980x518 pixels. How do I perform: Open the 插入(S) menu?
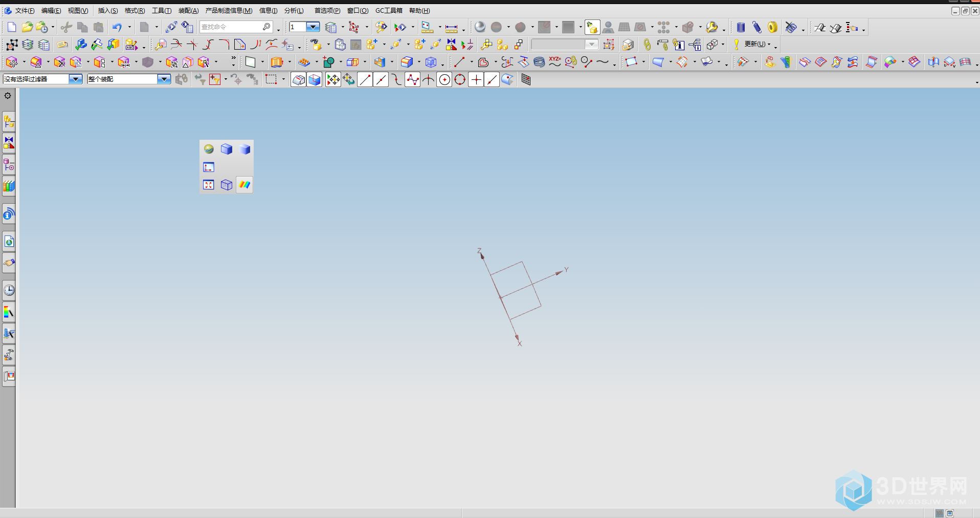(x=108, y=10)
